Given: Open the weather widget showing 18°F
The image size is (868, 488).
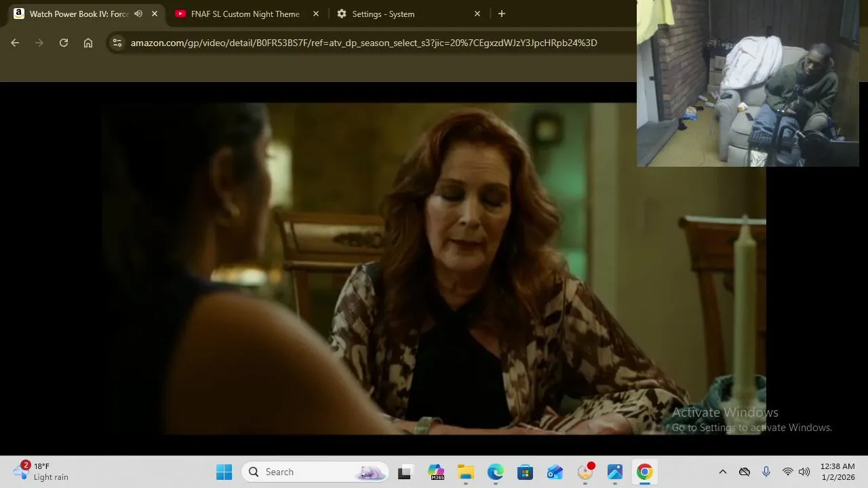Looking at the screenshot, I should click(x=41, y=471).
